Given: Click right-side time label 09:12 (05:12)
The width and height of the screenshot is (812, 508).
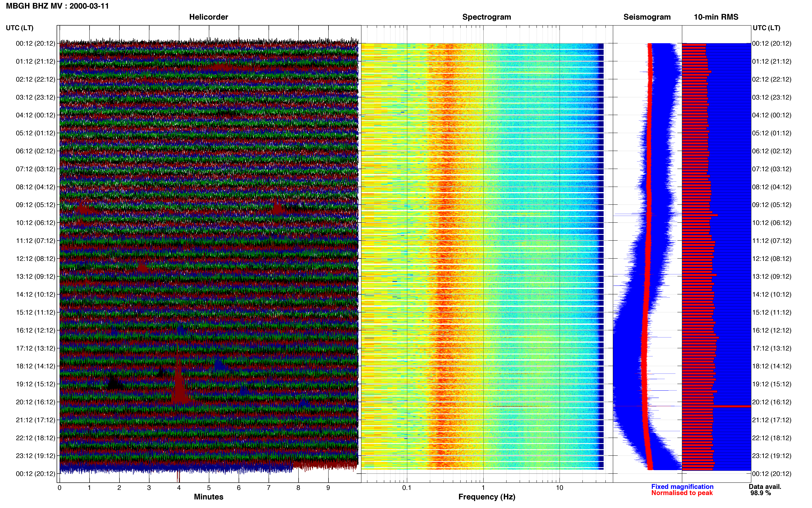Looking at the screenshot, I should tap(772, 205).
